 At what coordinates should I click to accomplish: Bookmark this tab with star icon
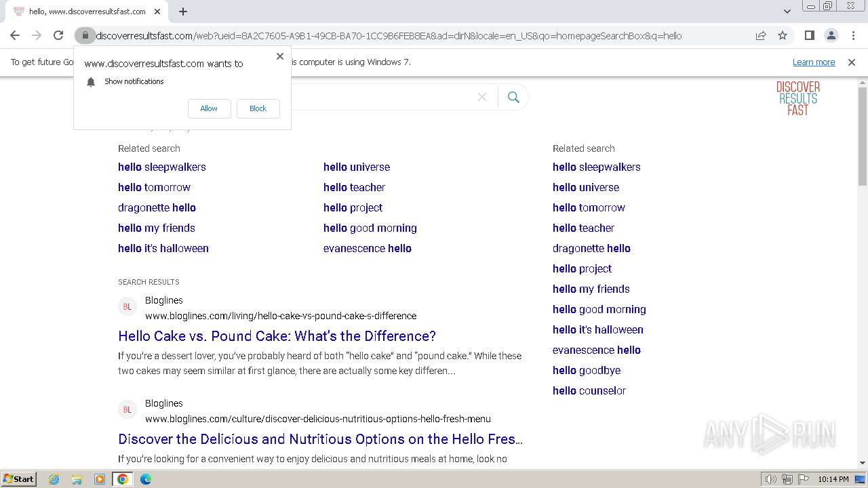pos(783,35)
